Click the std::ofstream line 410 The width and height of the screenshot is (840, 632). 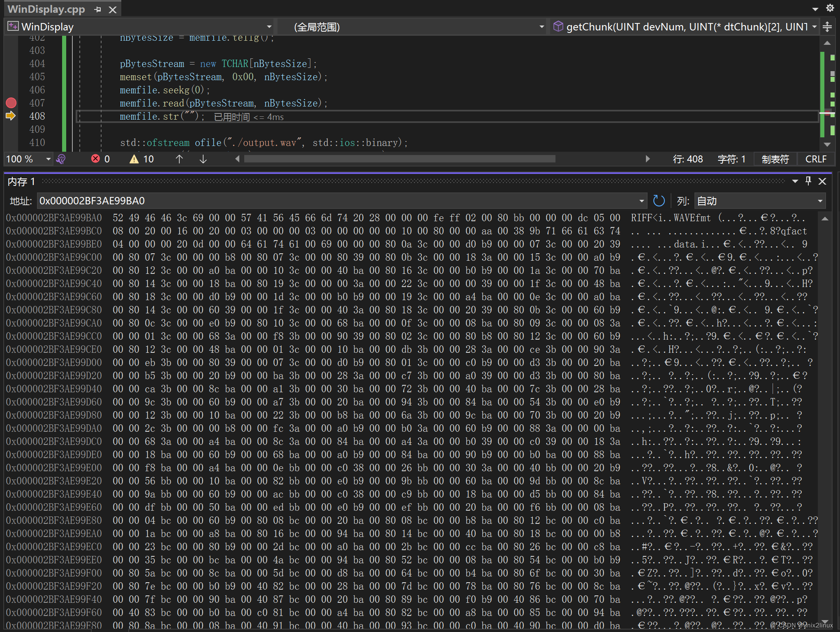coord(264,143)
